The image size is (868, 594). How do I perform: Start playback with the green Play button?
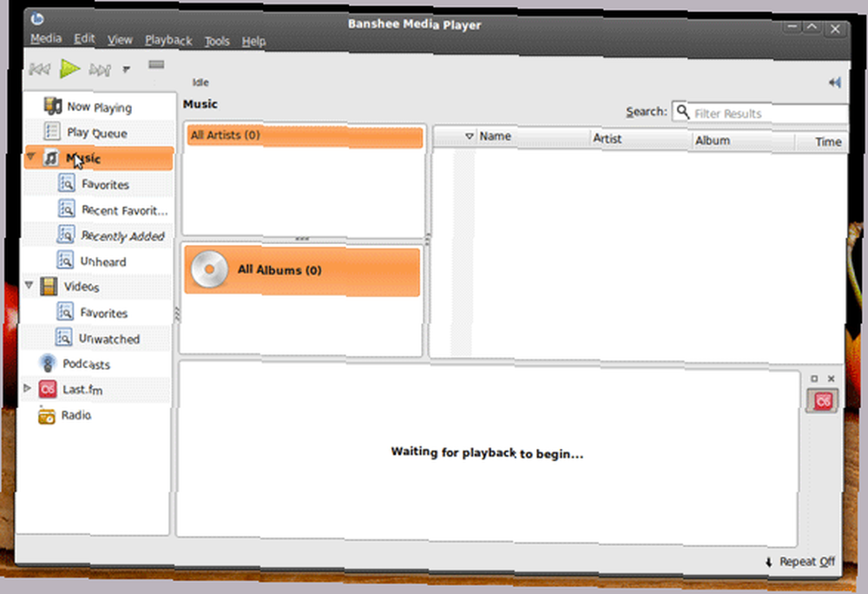(69, 69)
